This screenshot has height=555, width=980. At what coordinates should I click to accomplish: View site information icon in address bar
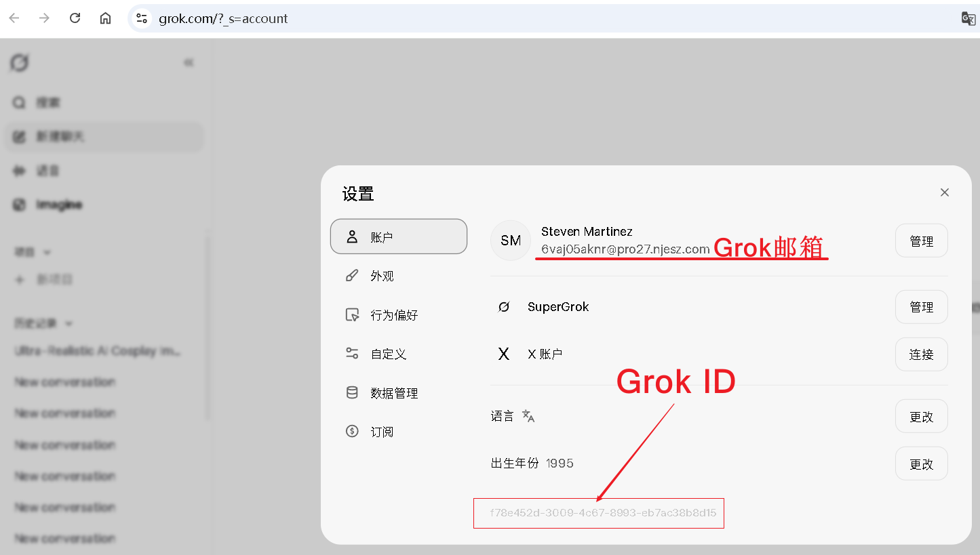click(142, 18)
